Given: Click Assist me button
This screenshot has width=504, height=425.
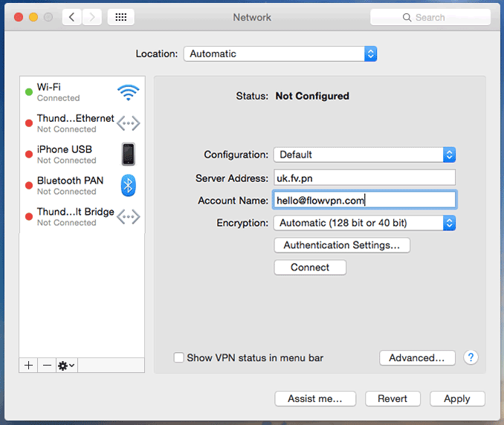Looking at the screenshot, I should tap(315, 399).
